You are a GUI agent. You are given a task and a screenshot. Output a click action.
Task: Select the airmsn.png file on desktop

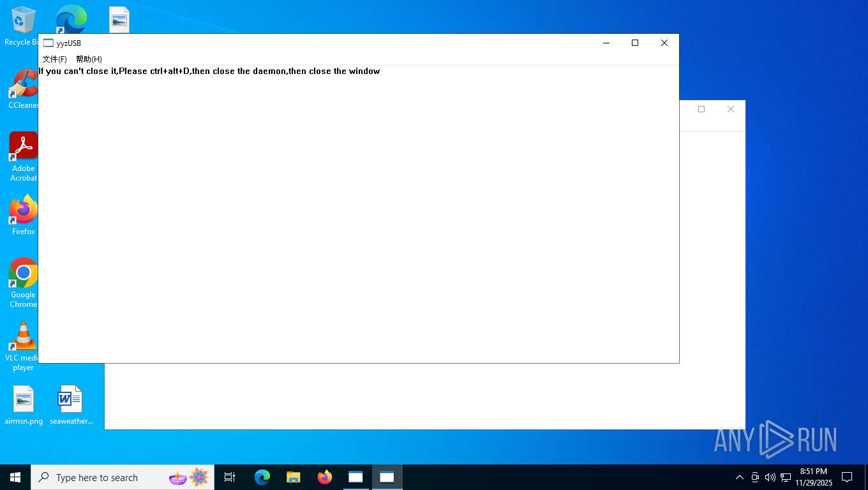pos(24,405)
